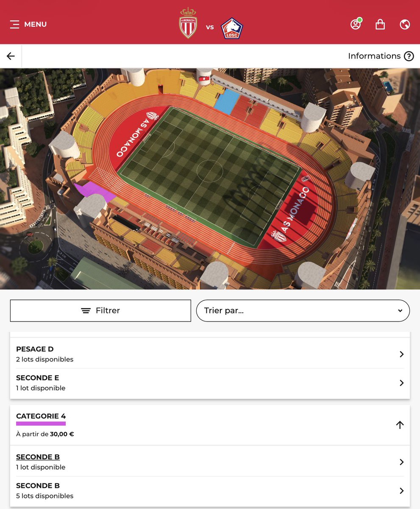The width and height of the screenshot is (420, 509).
Task: Click chevron for SECONDE E row
Action: pyautogui.click(x=401, y=383)
